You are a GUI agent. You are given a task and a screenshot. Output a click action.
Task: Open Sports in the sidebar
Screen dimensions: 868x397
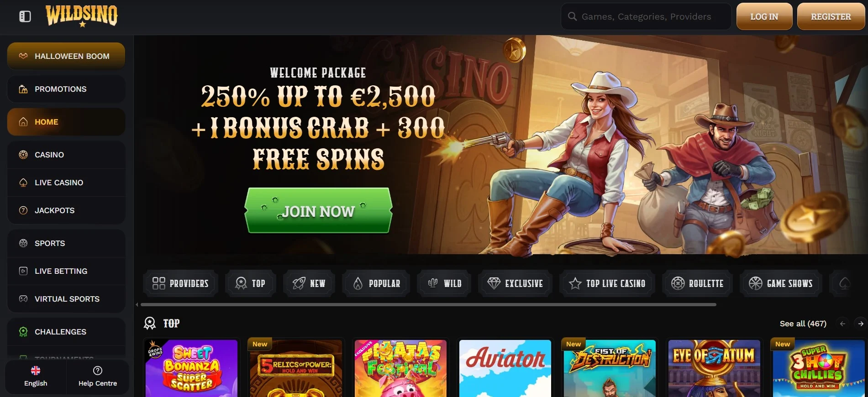66,243
